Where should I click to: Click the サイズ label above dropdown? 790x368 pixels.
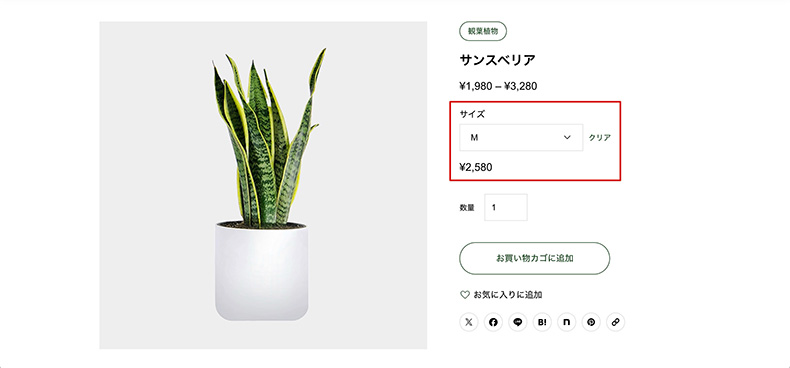click(x=472, y=114)
